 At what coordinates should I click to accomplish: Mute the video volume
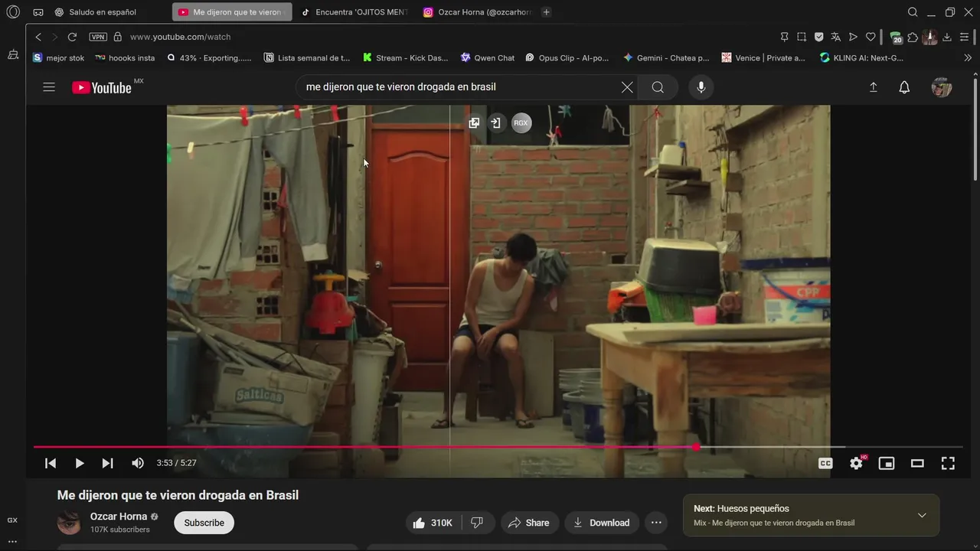pos(138,463)
